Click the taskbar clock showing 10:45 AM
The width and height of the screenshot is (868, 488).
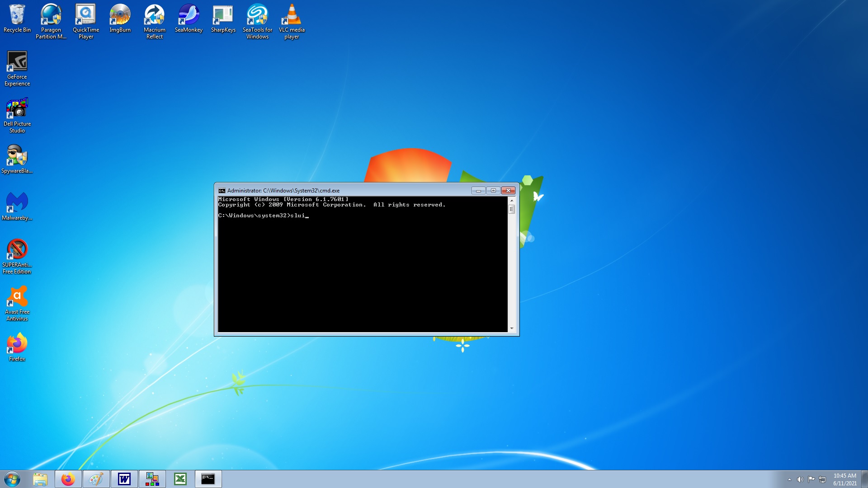[x=844, y=479]
